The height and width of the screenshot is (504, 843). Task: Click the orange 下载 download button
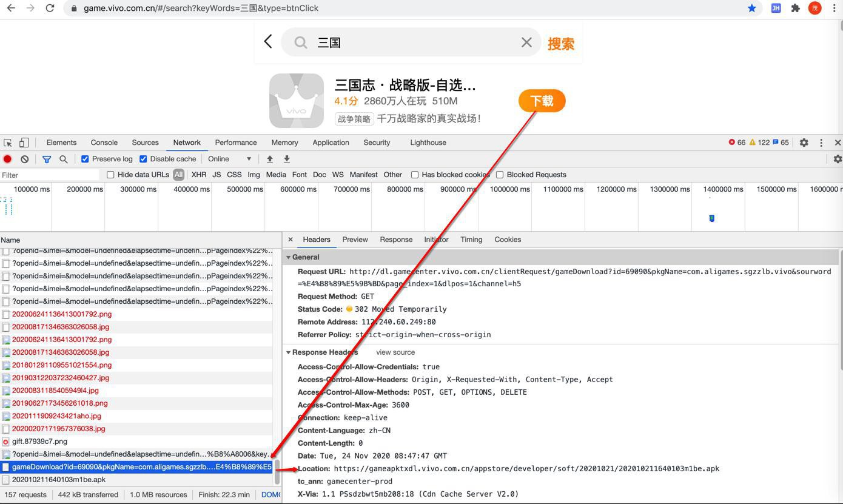(542, 101)
